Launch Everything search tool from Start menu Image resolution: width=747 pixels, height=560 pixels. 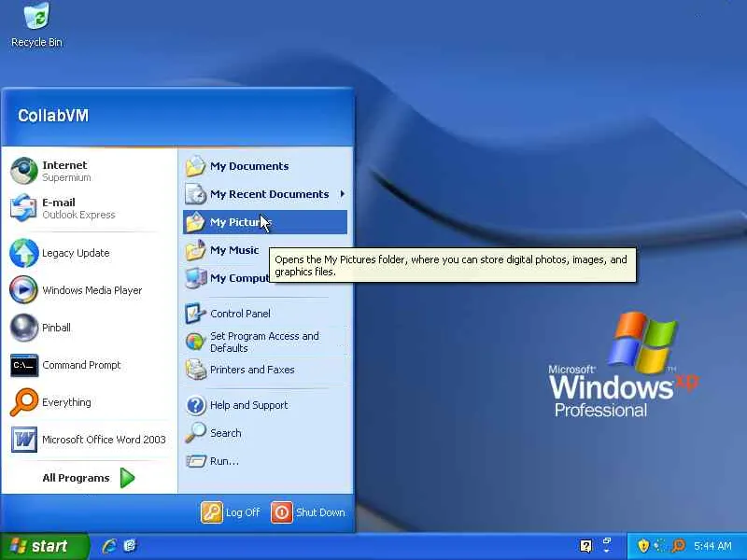(89, 402)
